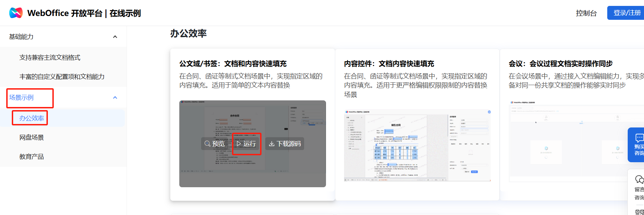Collapse the 场景示例 section chevron
644x215 pixels.
115,98
